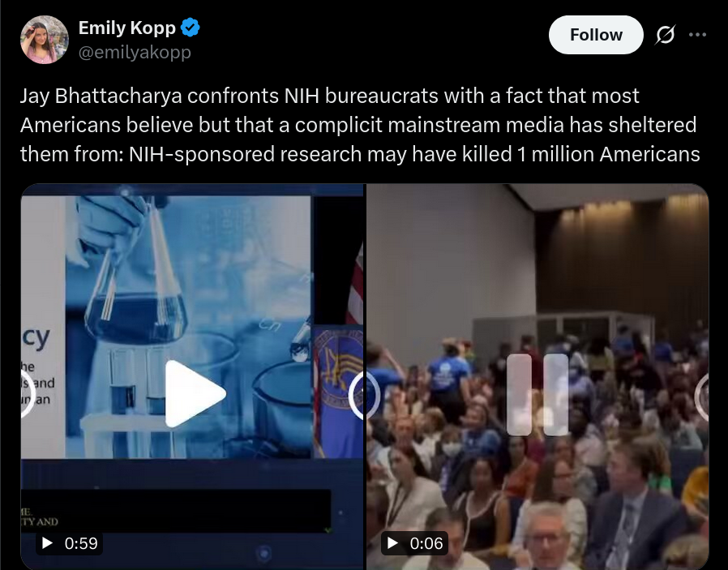Visit the @emilyakopp handle link
728x570 pixels.
tap(135, 53)
